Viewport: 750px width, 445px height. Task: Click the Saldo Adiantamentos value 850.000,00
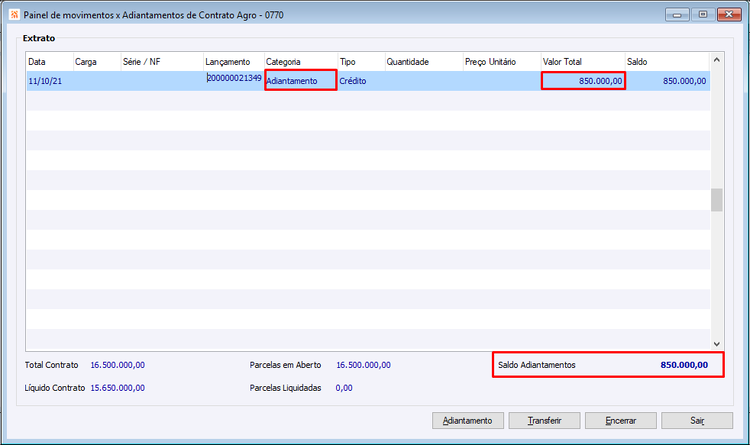click(684, 365)
